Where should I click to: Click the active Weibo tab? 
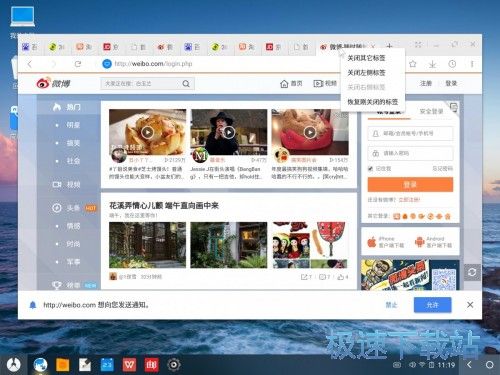[x=348, y=47]
